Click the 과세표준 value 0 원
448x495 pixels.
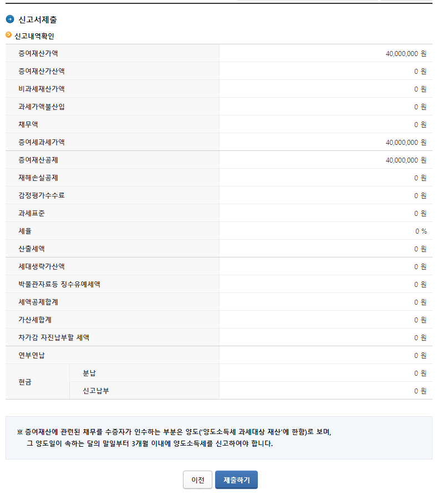click(x=420, y=214)
